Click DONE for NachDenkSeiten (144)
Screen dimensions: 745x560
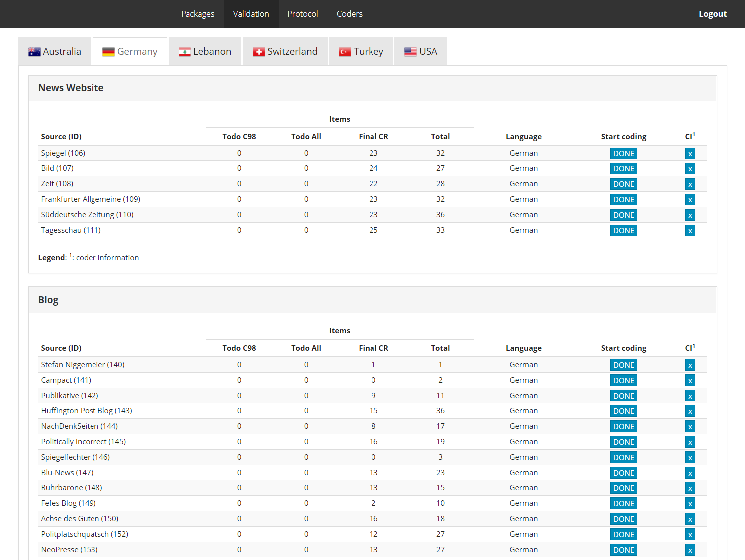point(624,427)
